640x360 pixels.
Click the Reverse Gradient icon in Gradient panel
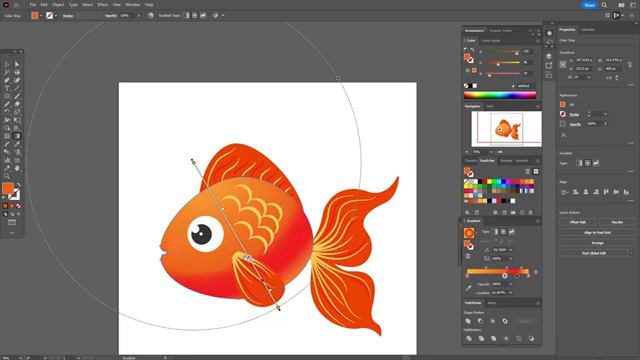pos(468,256)
